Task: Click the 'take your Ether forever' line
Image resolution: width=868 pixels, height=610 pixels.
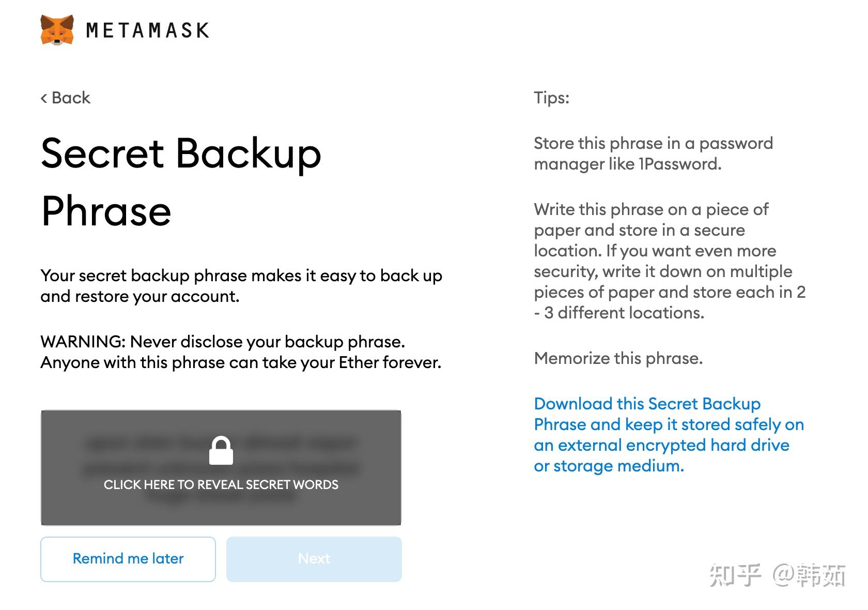Action: [x=241, y=362]
